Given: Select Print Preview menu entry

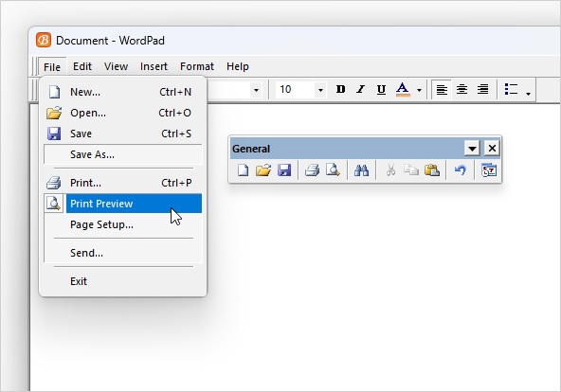Looking at the screenshot, I should point(123,204).
